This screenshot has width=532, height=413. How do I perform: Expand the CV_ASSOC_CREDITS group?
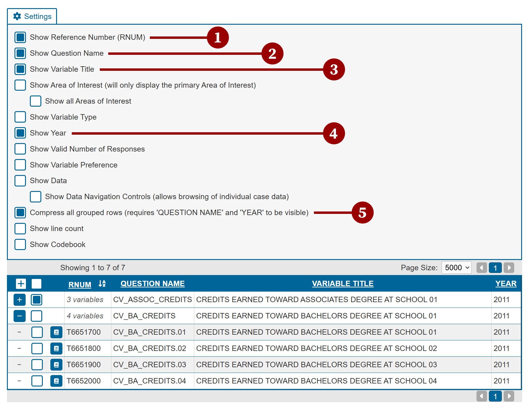20,300
